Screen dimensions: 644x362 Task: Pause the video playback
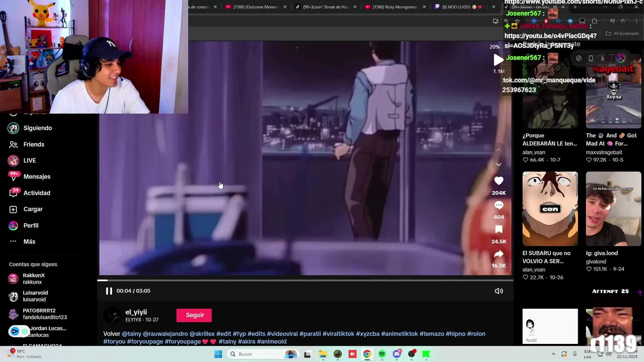[109, 291]
